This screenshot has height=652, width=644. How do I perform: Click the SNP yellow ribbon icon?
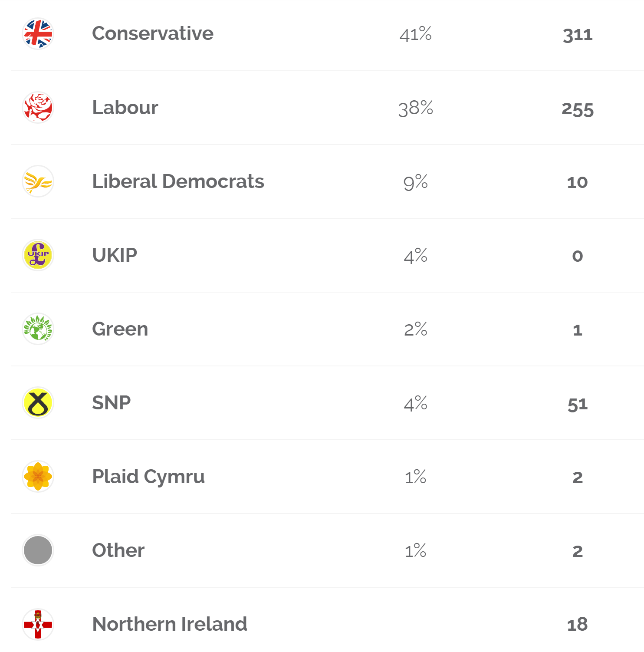[38, 403]
